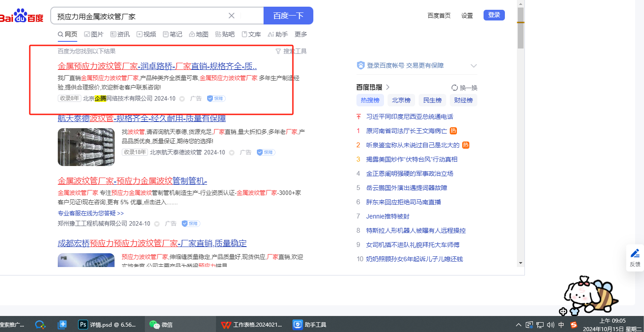Expand the 更多 search categories menu

(x=301, y=34)
